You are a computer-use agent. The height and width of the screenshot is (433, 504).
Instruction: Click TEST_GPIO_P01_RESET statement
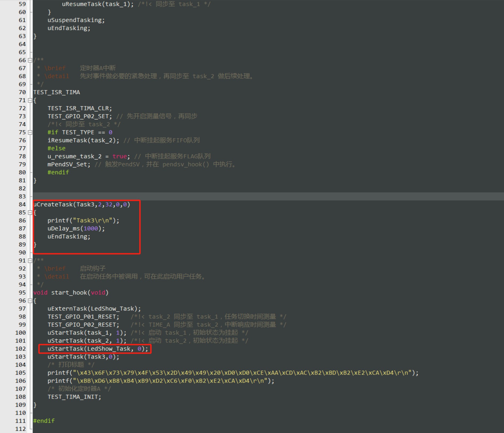pyautogui.click(x=83, y=317)
